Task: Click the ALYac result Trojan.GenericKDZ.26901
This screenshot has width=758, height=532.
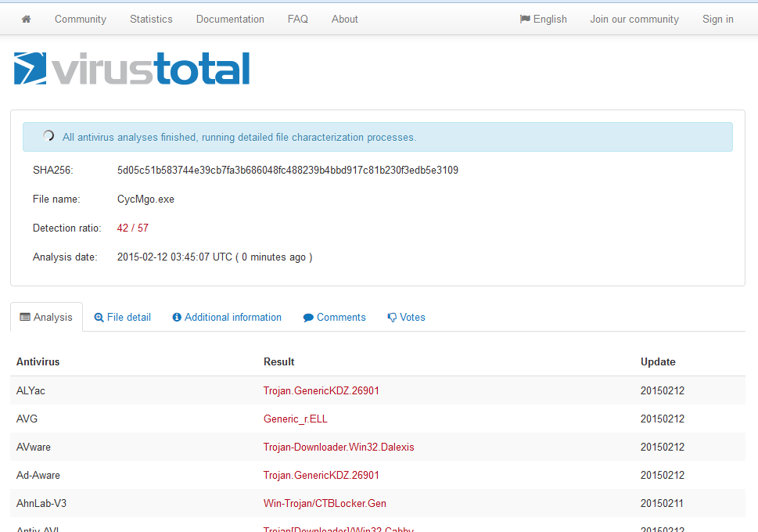Action: (x=321, y=390)
